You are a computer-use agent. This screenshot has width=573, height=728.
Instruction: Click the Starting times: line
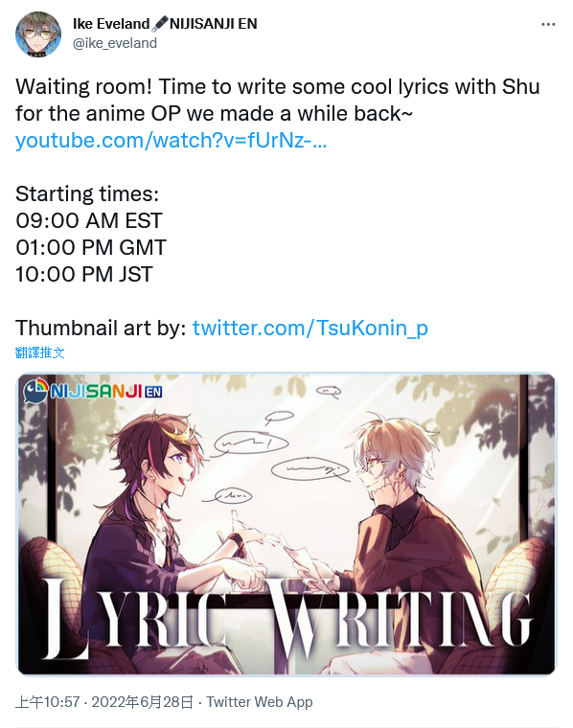pos(87,193)
